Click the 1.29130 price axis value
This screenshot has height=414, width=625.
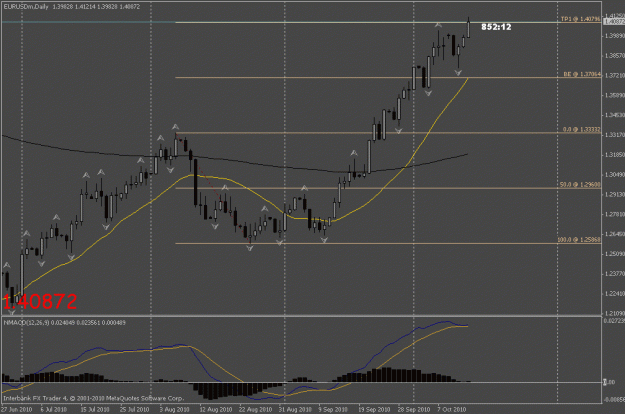pos(615,194)
